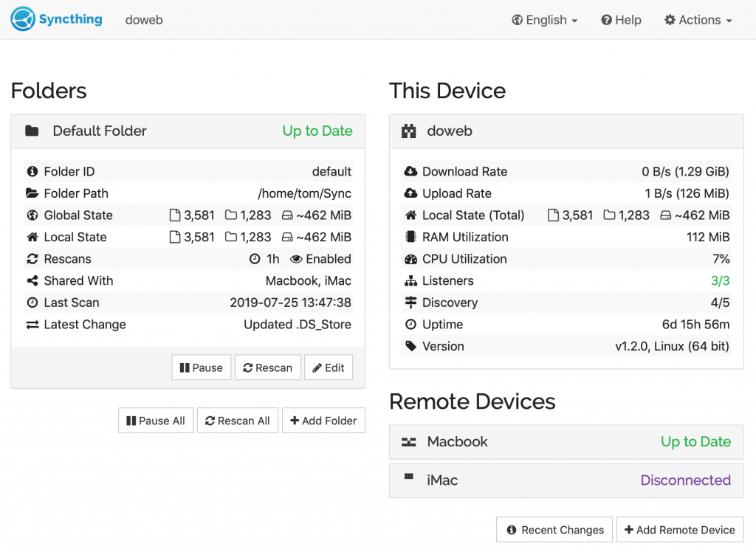The image size is (756, 549).
Task: Click Add Remote Device button
Action: coord(680,530)
